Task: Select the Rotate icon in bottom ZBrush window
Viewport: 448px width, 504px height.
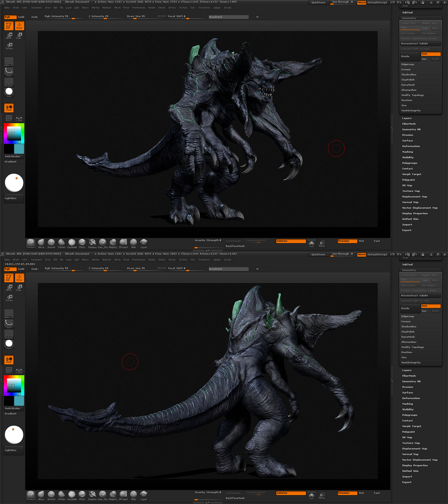Action: coord(9,298)
